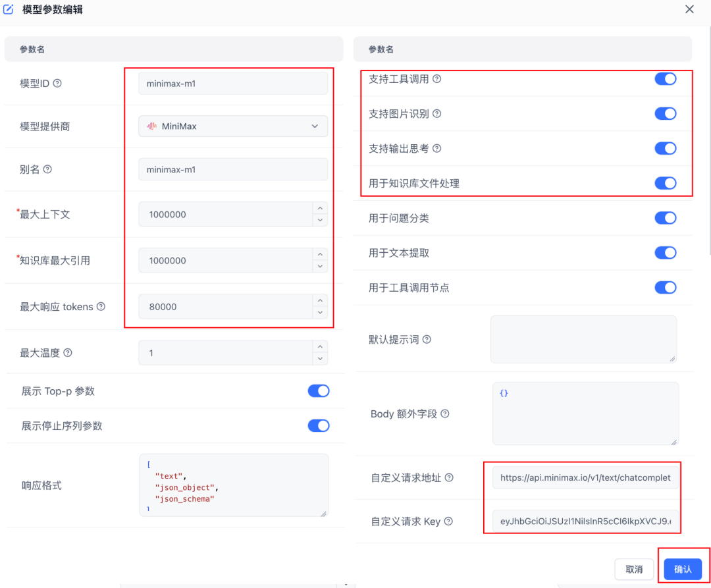Screen dimensions: 711x588
Task: Click help icon next to 支持工具调用
Action: pos(436,79)
